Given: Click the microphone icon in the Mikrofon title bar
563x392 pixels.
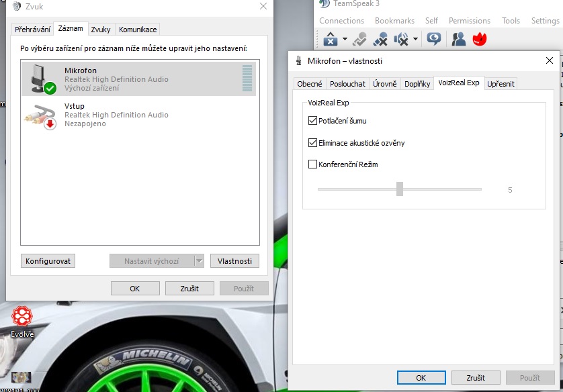Looking at the screenshot, I should 299,60.
